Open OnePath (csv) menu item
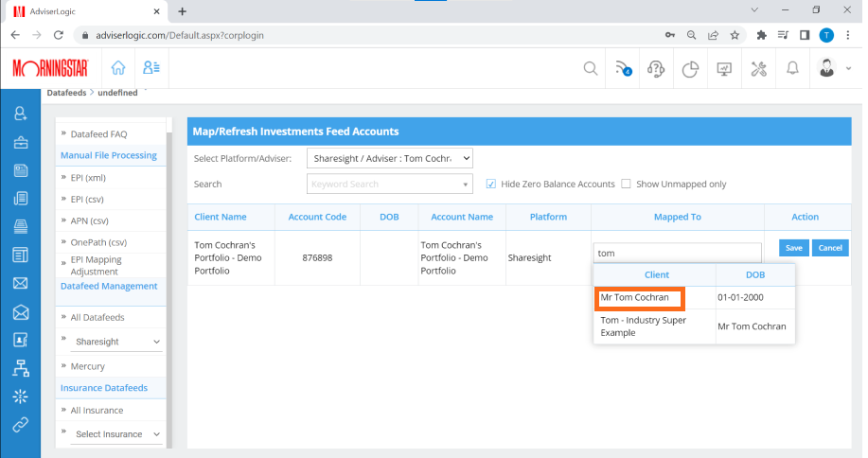Viewport: 868px width, 458px height. 98,242
